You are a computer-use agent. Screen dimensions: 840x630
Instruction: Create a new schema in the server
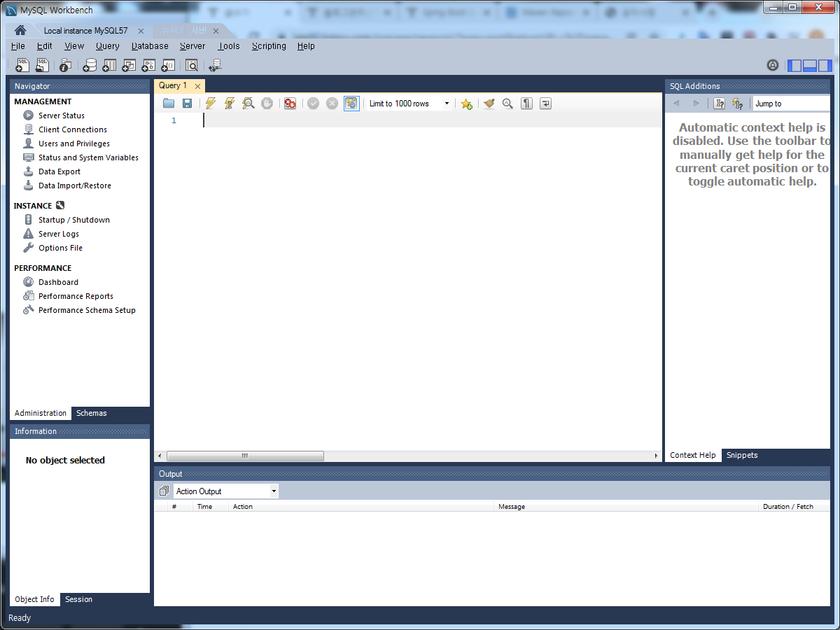point(90,65)
